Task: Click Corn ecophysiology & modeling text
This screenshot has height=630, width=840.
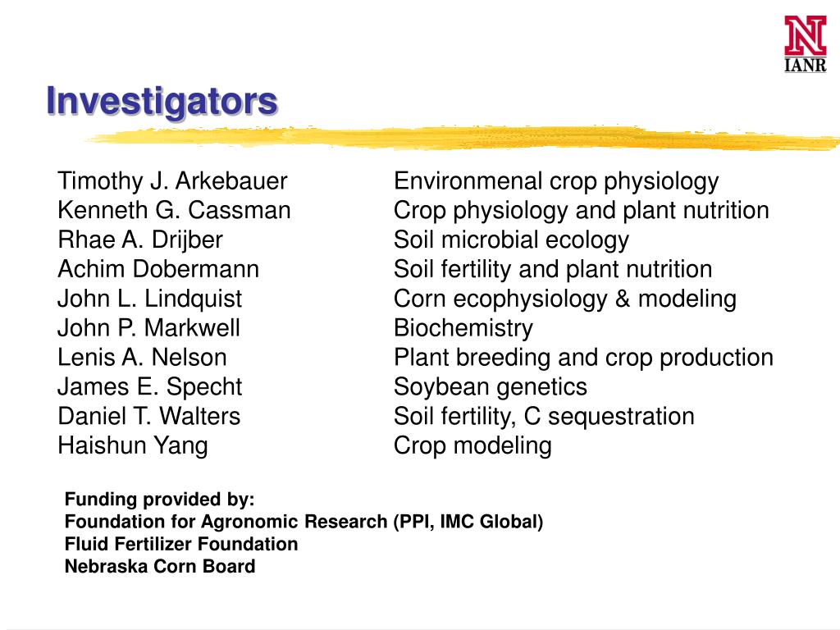Action: (x=565, y=299)
